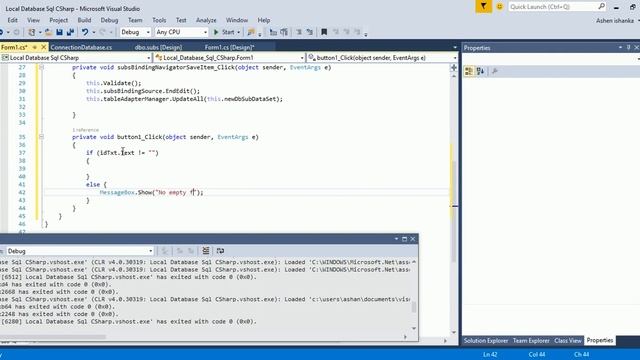Switch to the Class View tab
This screenshot has height=360, width=640.
[568, 340]
